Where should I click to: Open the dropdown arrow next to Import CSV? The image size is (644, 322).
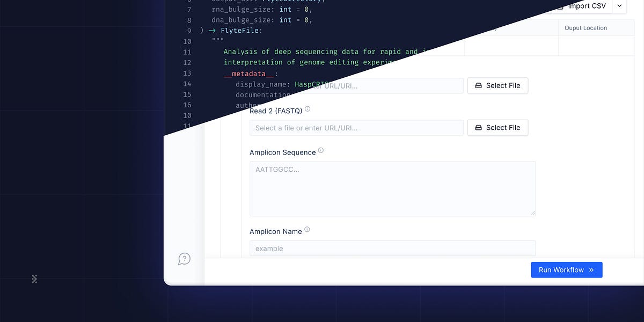(x=619, y=6)
